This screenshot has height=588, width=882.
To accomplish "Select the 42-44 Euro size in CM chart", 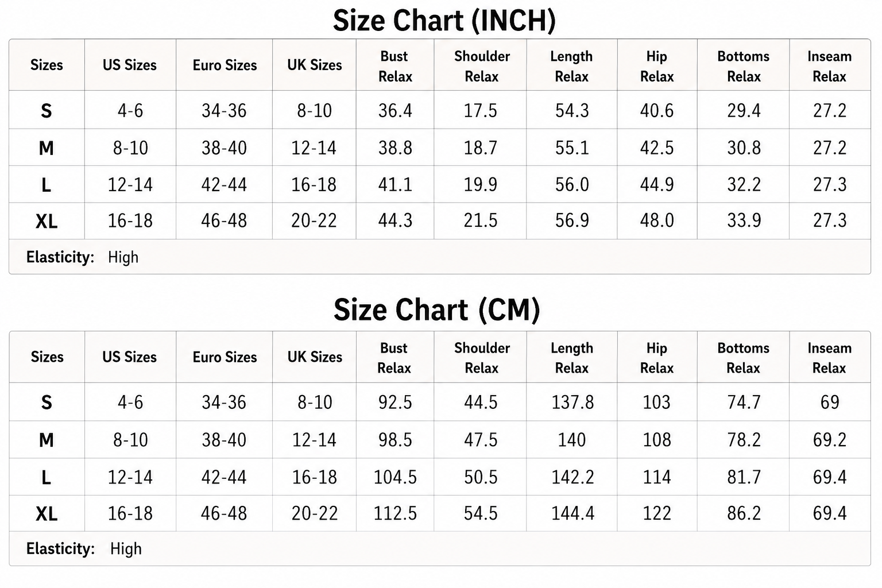I will (224, 477).
